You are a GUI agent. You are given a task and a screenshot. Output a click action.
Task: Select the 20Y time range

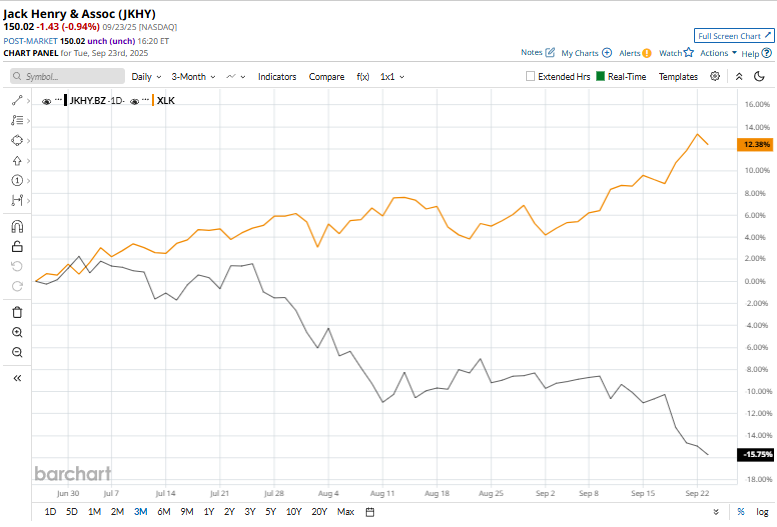(319, 512)
